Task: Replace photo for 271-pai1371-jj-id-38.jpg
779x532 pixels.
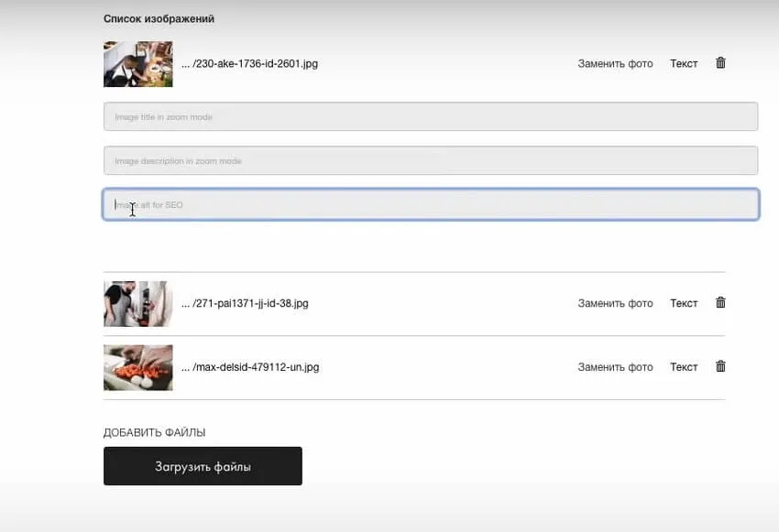Action: coord(615,304)
